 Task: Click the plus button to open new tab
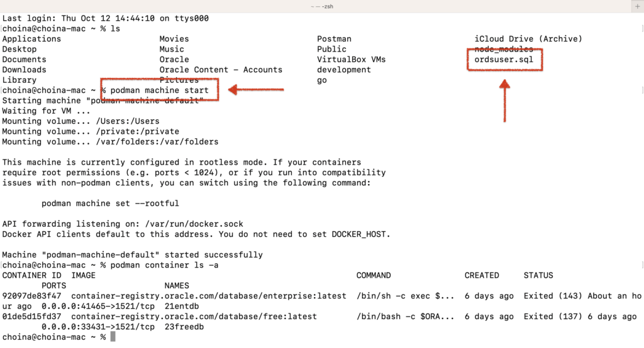pos(637,6)
